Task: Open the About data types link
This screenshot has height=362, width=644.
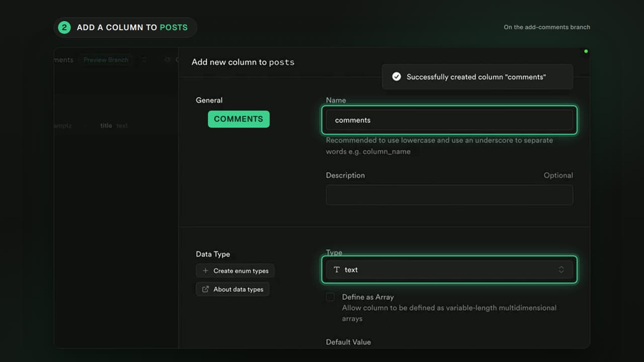Action: (232, 289)
